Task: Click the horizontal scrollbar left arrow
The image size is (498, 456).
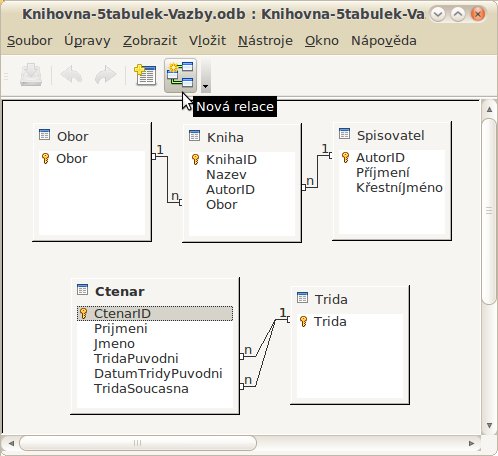Action: 11,443
